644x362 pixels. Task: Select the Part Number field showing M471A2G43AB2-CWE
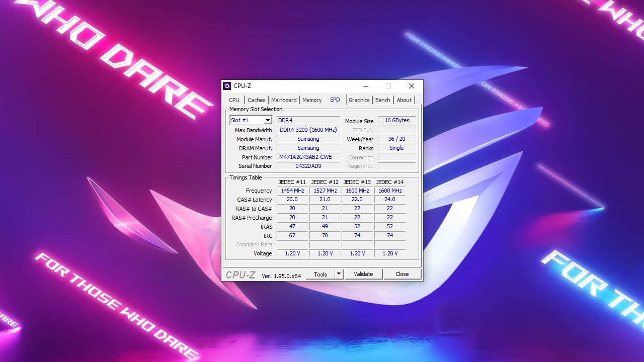point(308,157)
